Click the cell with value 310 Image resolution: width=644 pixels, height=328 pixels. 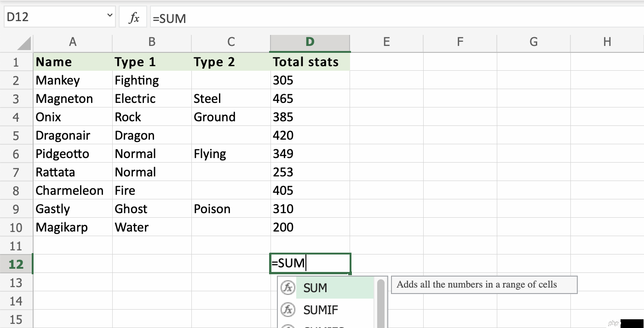[x=310, y=209]
